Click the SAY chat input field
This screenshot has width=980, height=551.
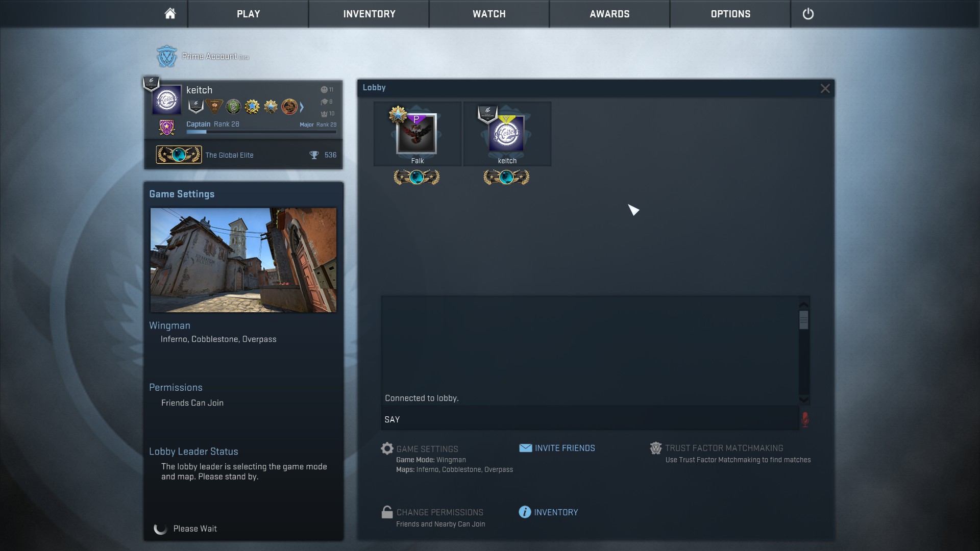click(587, 419)
